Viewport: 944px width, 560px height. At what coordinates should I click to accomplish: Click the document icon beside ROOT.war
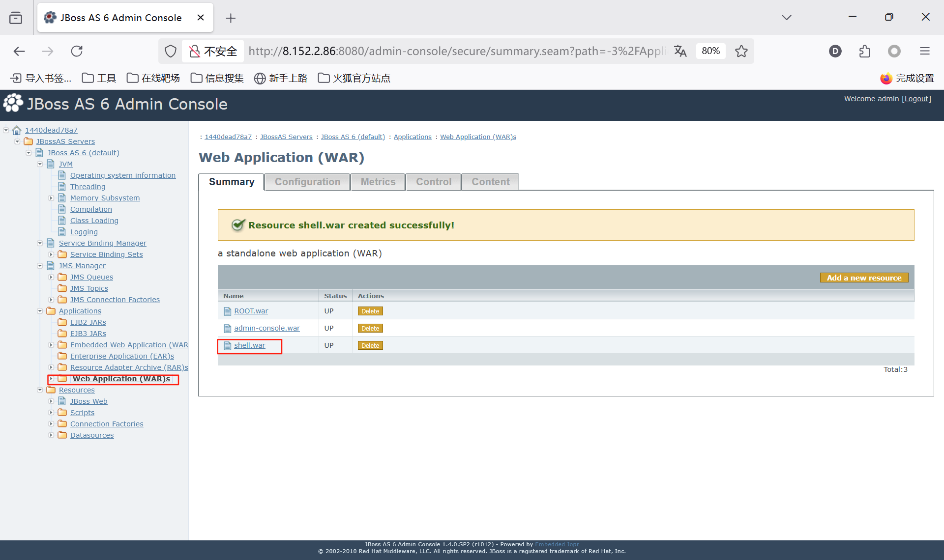click(x=227, y=311)
